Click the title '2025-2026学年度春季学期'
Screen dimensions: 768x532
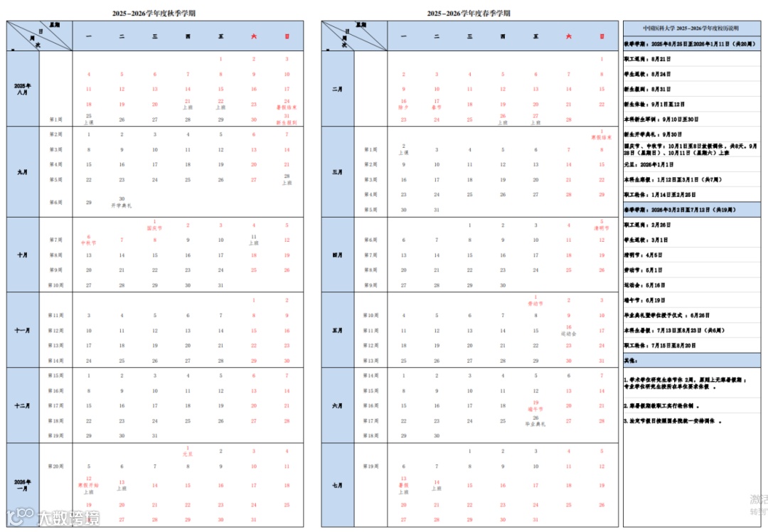(x=468, y=14)
